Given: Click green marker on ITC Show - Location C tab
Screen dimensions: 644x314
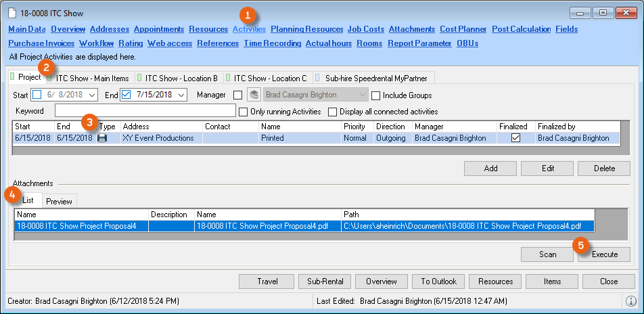Looking at the screenshot, I should 229,78.
